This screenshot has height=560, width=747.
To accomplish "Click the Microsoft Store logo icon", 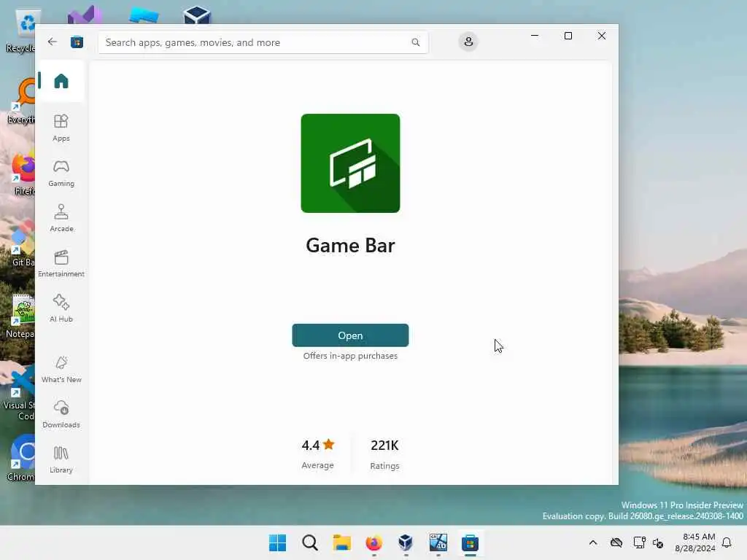I will tap(77, 42).
